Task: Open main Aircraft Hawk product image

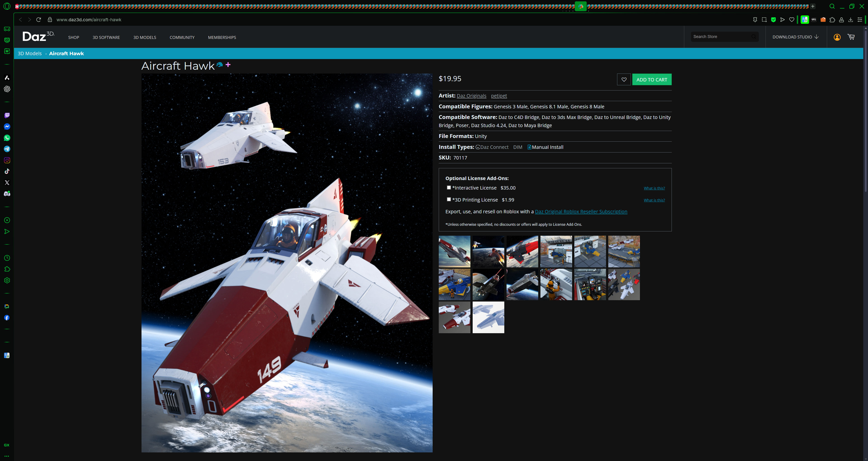Action: click(x=287, y=263)
